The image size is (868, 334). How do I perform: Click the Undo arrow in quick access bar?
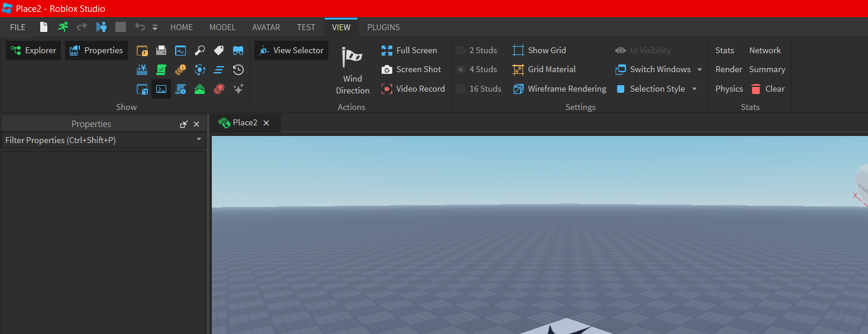140,27
